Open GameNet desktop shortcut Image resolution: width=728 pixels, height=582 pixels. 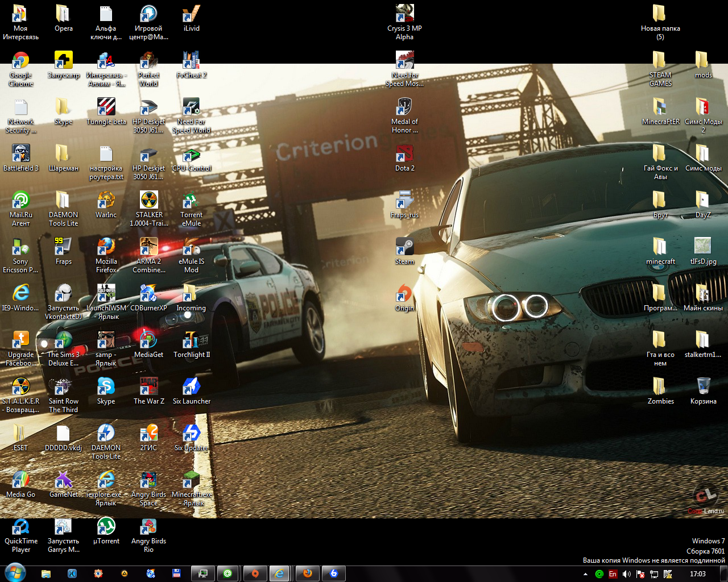[x=64, y=480]
